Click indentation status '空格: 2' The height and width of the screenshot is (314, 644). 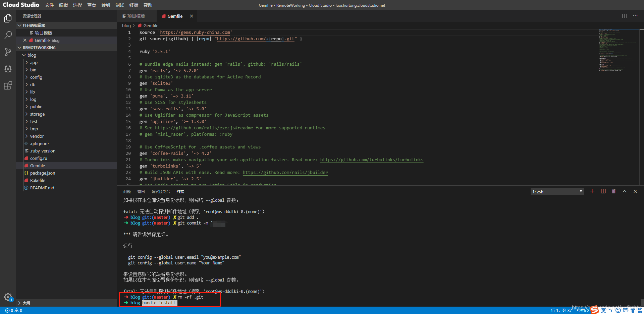click(x=583, y=310)
